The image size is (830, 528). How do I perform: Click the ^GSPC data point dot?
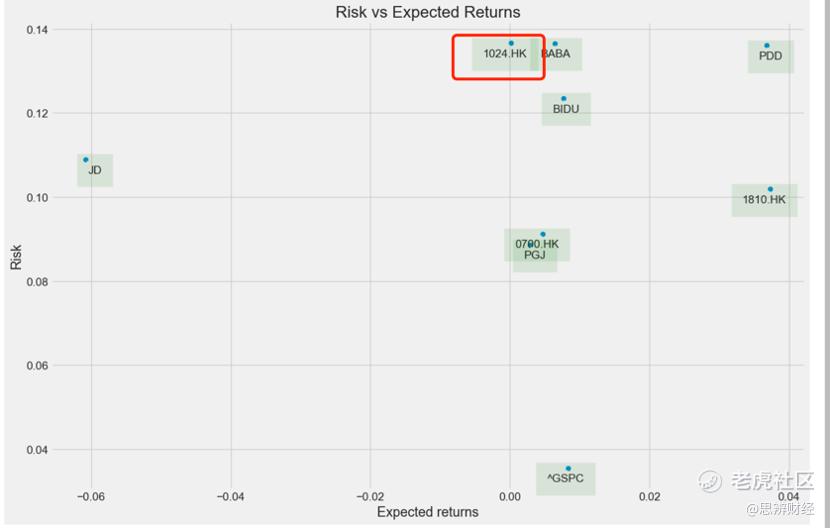(568, 468)
